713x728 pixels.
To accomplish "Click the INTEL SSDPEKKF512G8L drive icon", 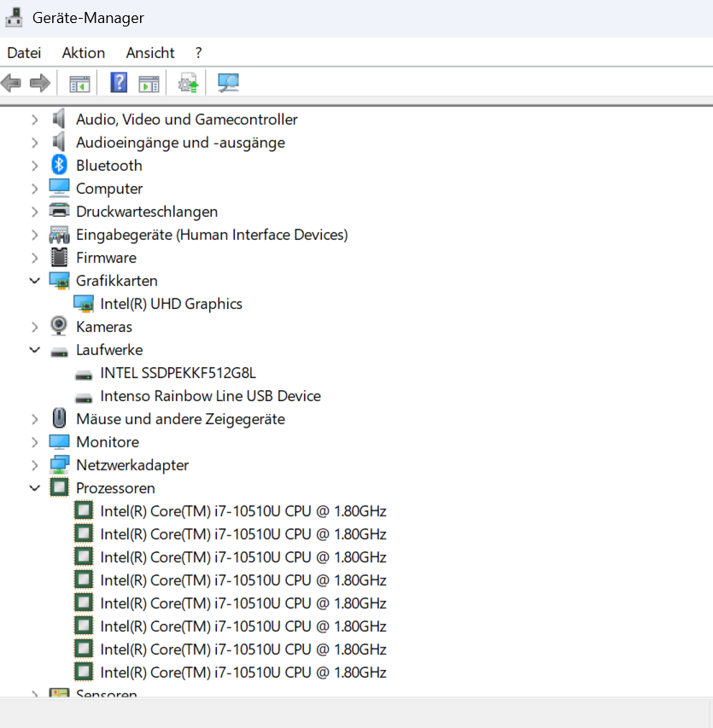I will click(x=84, y=376).
